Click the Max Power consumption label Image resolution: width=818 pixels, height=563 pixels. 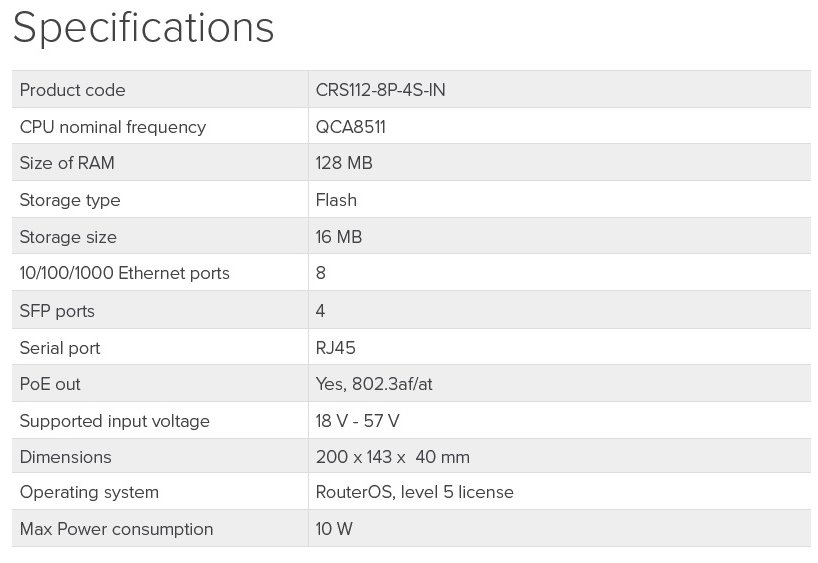(116, 529)
